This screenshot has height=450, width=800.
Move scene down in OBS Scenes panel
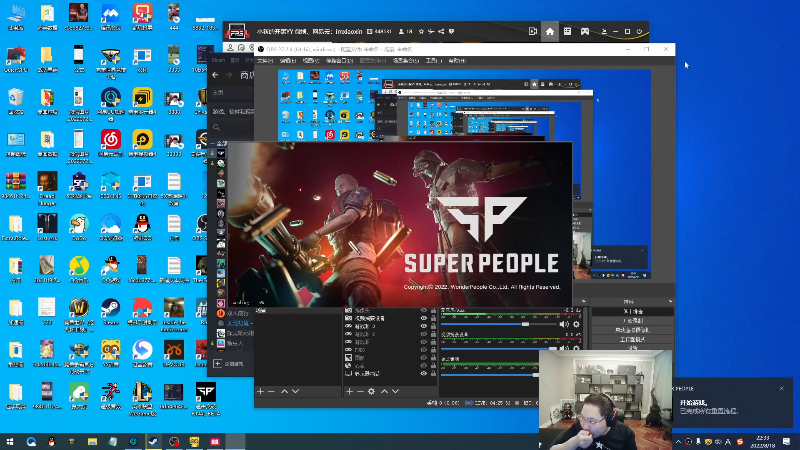(x=295, y=391)
